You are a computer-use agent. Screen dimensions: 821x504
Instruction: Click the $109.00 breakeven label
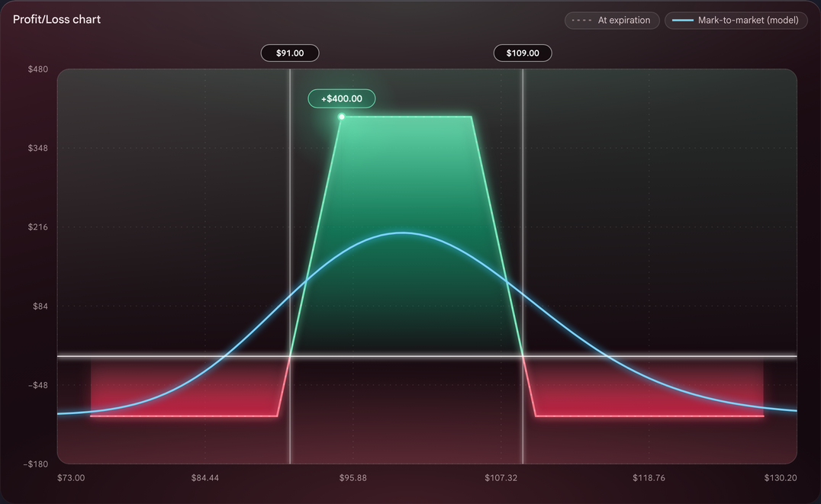tap(523, 53)
